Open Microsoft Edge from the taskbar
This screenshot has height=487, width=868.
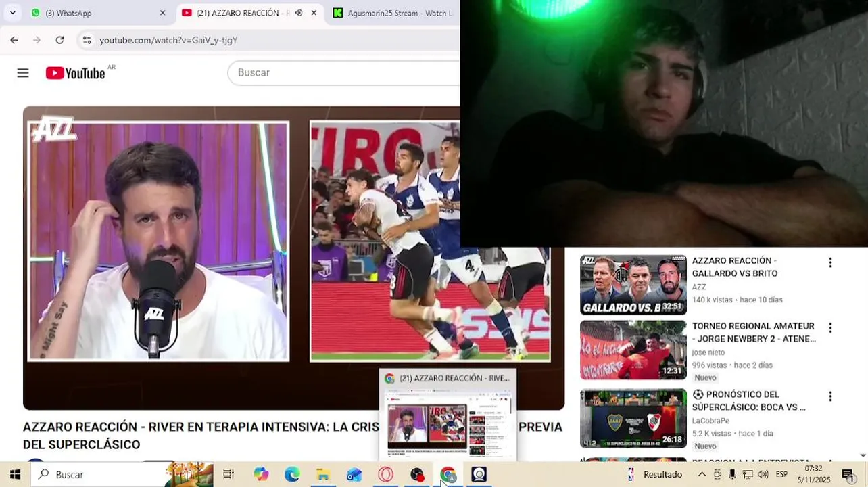pyautogui.click(x=291, y=475)
